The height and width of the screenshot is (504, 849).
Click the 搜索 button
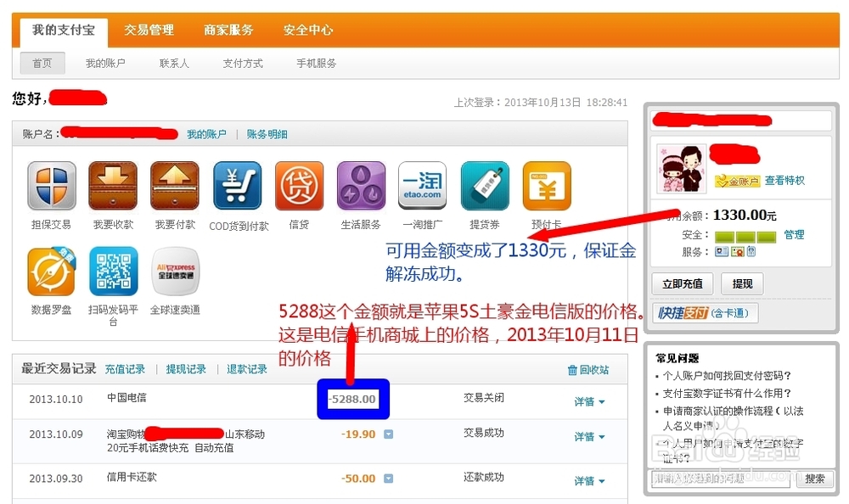(x=814, y=479)
